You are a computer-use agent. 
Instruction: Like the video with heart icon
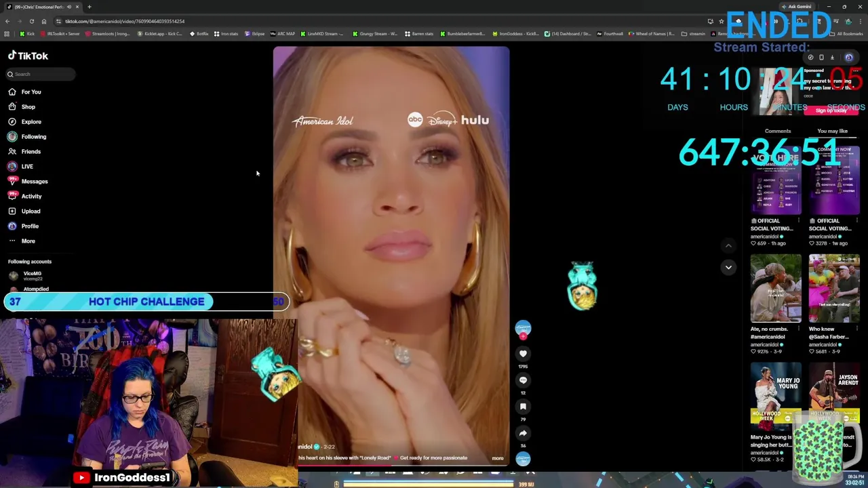[x=523, y=353]
